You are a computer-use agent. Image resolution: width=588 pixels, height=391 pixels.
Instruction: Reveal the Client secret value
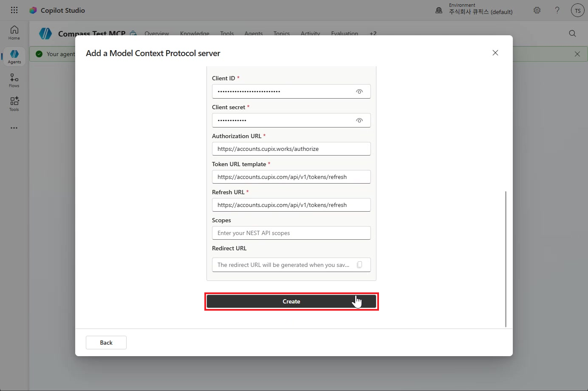tap(359, 120)
